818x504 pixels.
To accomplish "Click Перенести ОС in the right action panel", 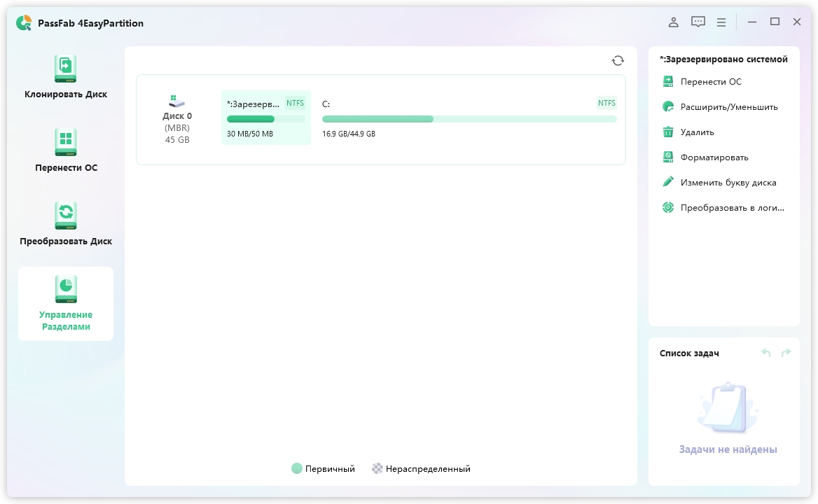I will 710,82.
